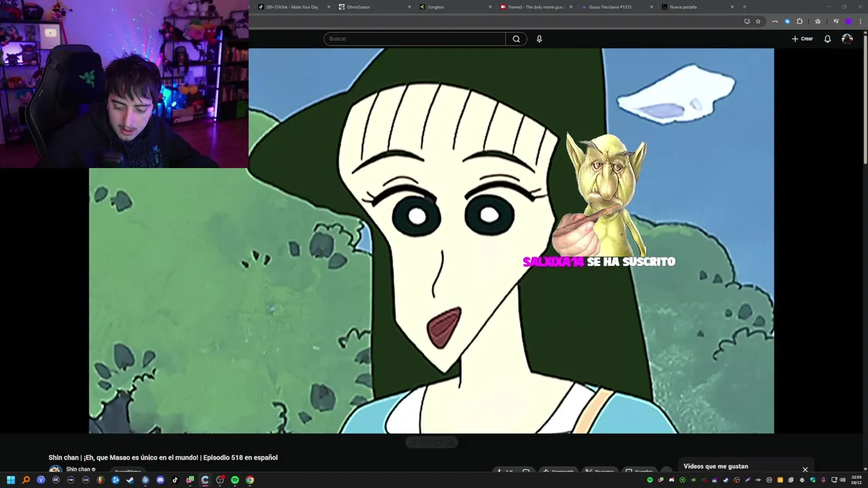
Task: Open Chrome three-dot menu
Action: pyautogui.click(x=861, y=21)
